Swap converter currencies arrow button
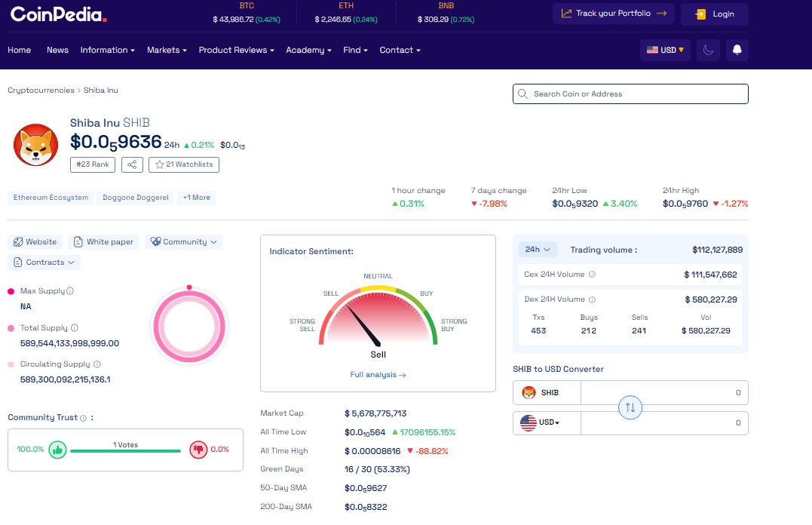 pyautogui.click(x=630, y=407)
